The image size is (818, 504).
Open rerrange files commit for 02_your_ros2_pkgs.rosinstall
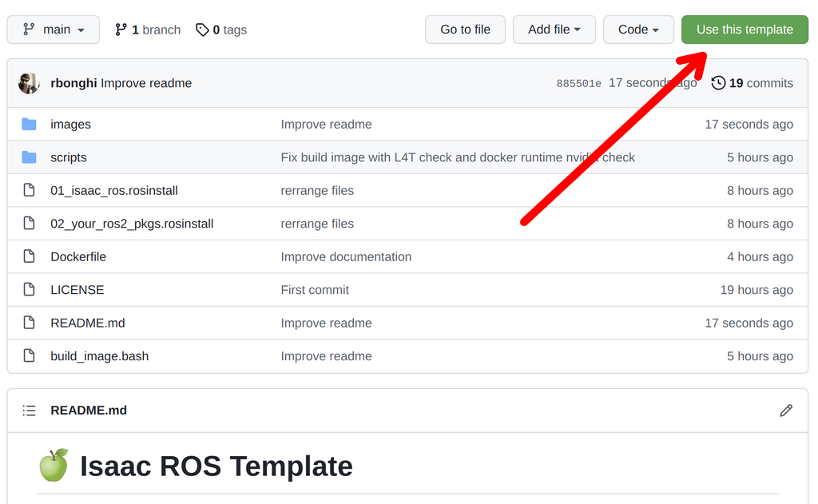317,224
